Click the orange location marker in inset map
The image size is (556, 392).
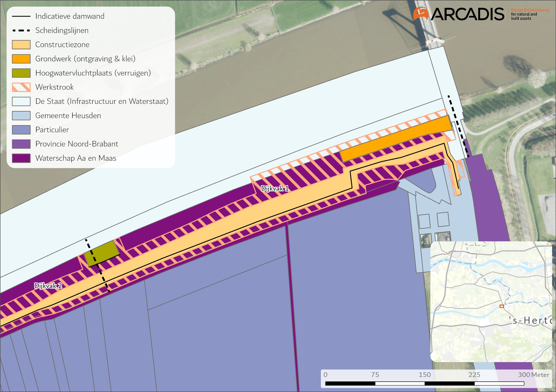(x=502, y=306)
